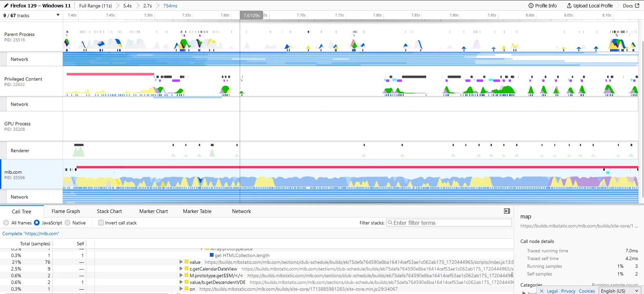The width and height of the screenshot is (644, 294).
Task: Close the footer links bar with X
Action: pyautogui.click(x=542, y=291)
